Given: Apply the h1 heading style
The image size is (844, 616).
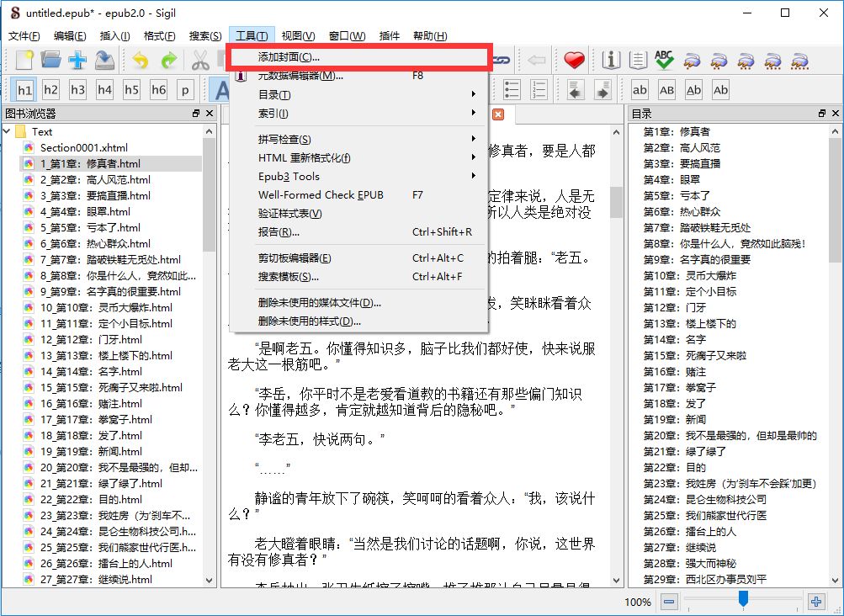Looking at the screenshot, I should [24, 90].
